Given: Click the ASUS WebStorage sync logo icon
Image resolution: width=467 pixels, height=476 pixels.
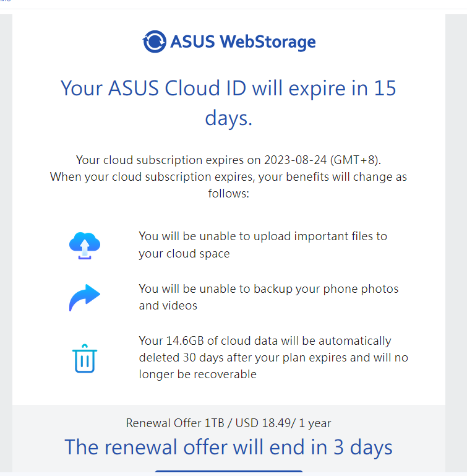Looking at the screenshot, I should pos(155,41).
